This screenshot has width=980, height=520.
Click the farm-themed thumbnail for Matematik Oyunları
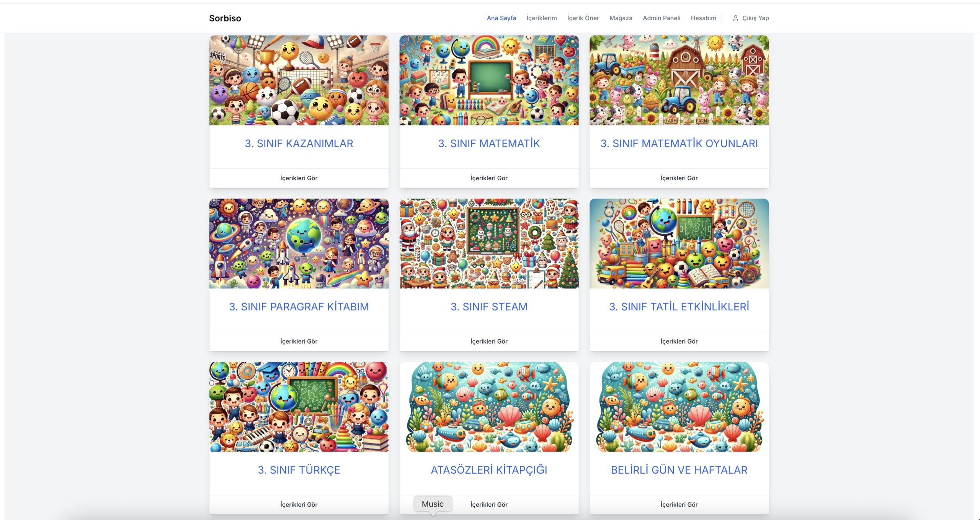679,80
